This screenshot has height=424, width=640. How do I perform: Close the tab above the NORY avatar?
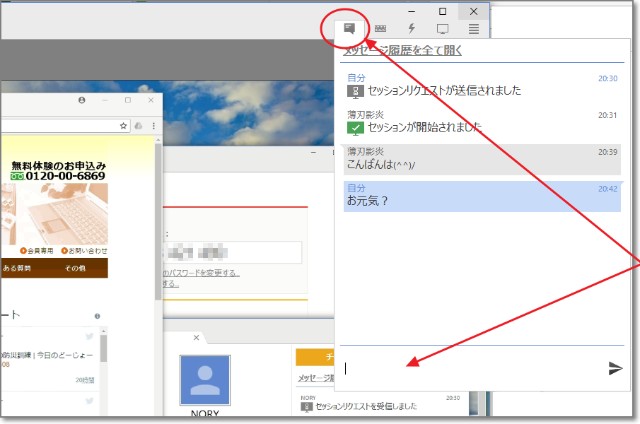click(x=196, y=338)
